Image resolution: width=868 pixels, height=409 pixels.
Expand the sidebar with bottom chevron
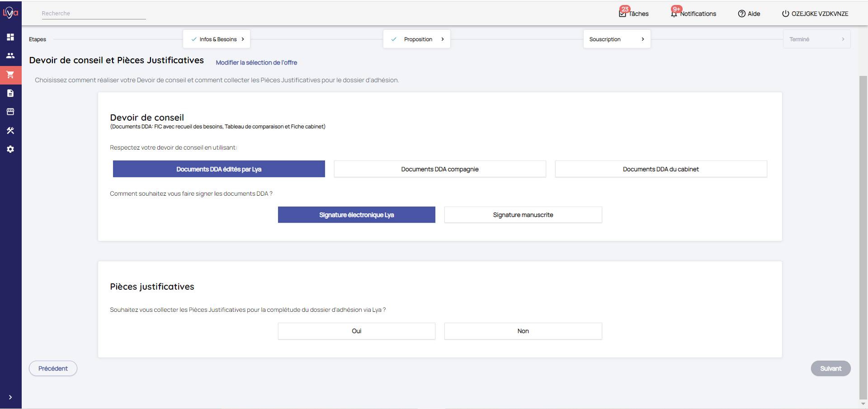click(x=10, y=397)
